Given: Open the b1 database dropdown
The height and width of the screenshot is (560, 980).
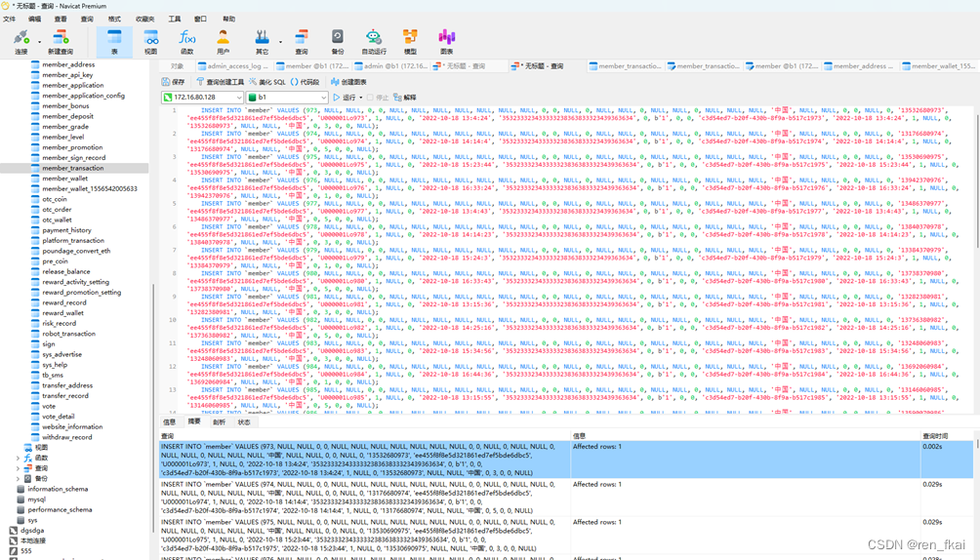Looking at the screenshot, I should click(324, 98).
